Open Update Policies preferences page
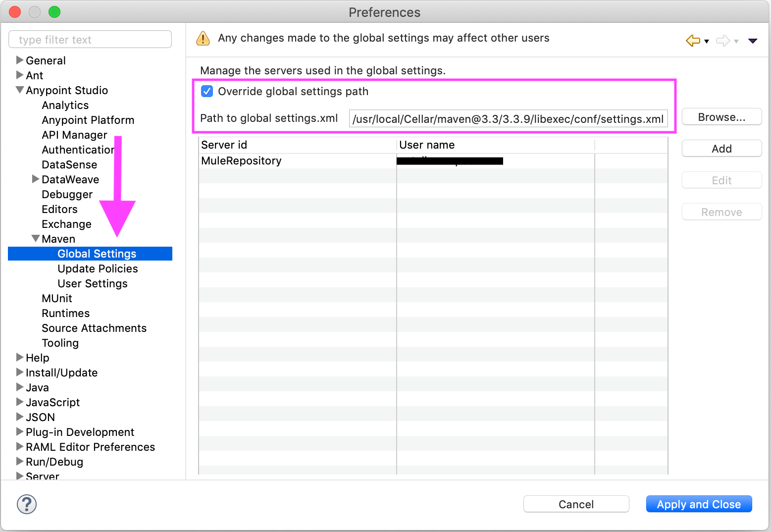The image size is (771, 532). click(x=98, y=268)
